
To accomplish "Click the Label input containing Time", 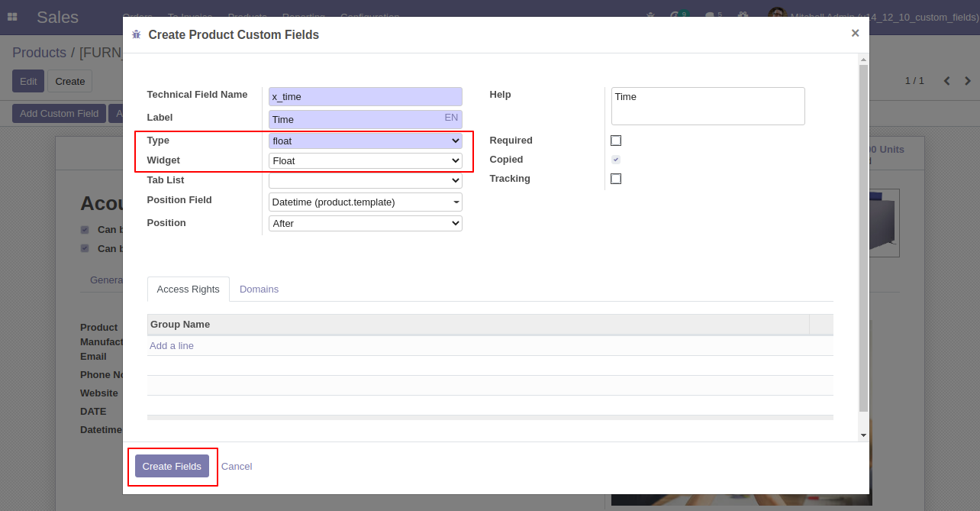I will tap(366, 119).
